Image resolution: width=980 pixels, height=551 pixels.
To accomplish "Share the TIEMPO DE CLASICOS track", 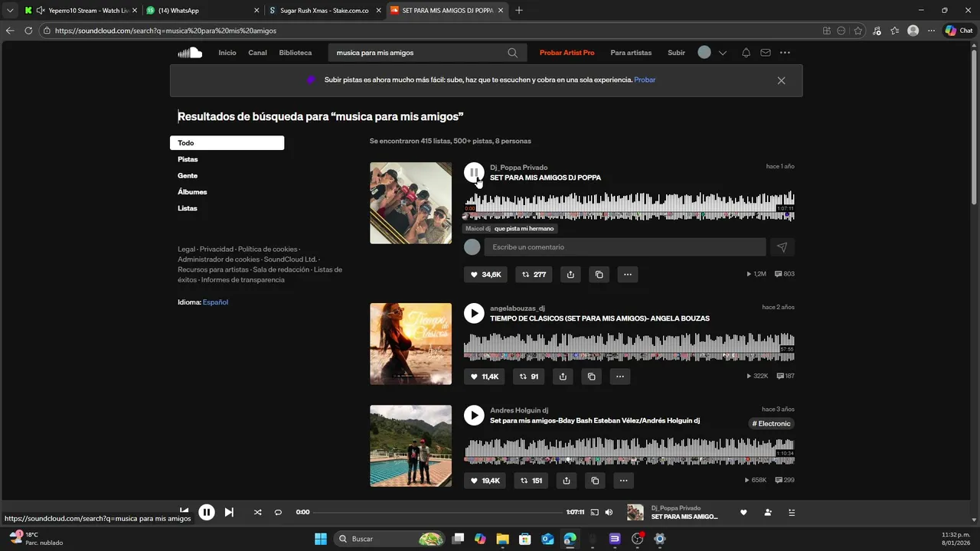I will pyautogui.click(x=563, y=377).
